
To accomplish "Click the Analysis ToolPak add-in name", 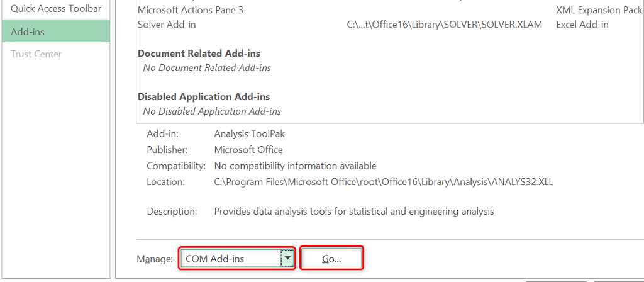I will [x=250, y=134].
